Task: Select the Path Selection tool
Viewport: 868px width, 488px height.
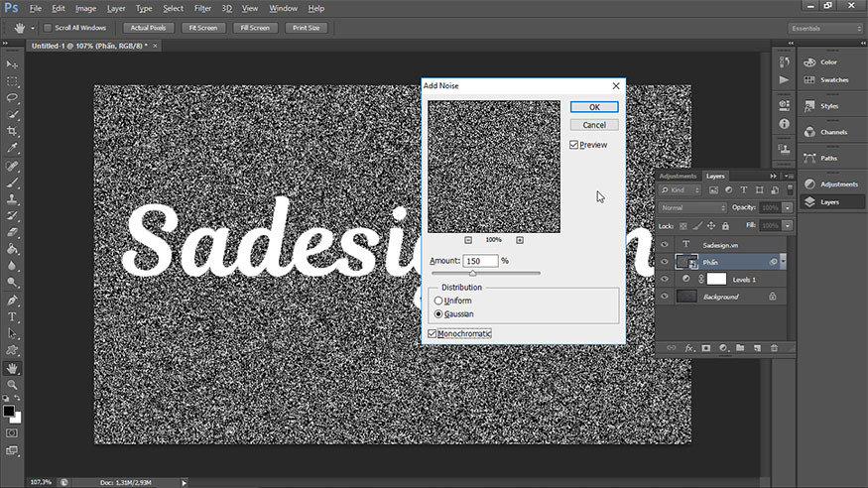Action: [x=12, y=333]
